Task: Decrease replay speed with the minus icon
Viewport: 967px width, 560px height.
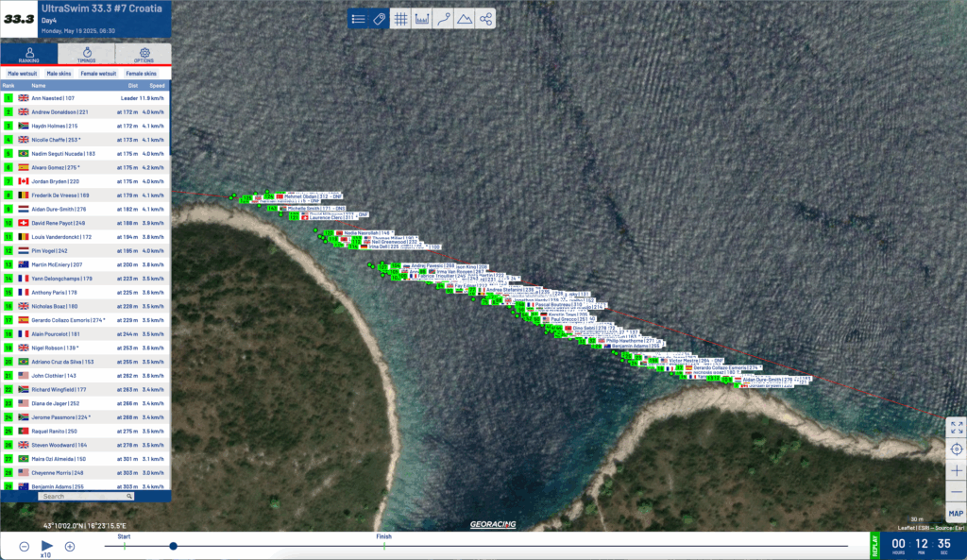Action: click(24, 547)
